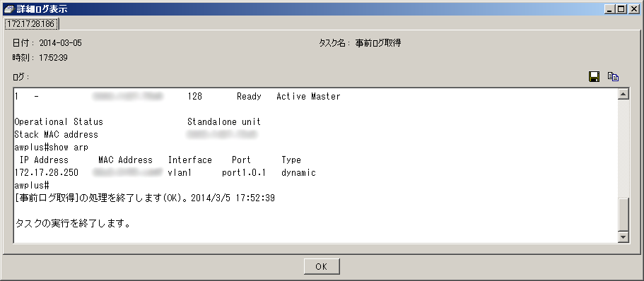Click the time value 17:52:39
The height and width of the screenshot is (281, 644).
[54, 58]
